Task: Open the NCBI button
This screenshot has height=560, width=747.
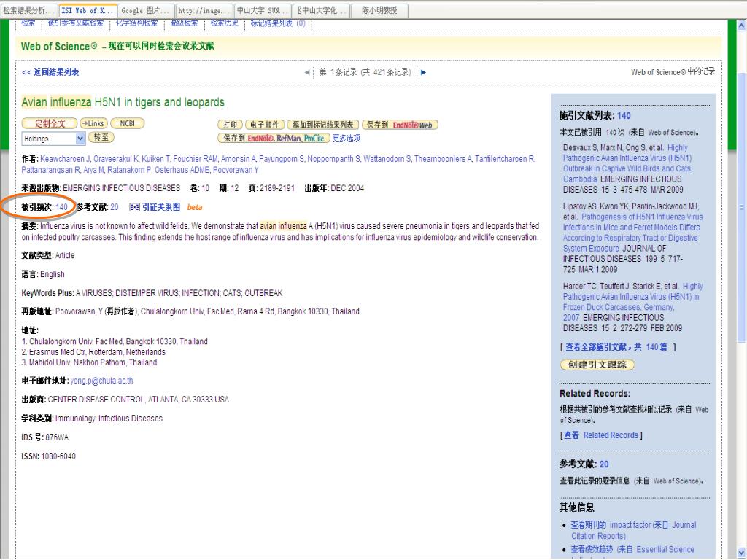Action: [x=127, y=123]
